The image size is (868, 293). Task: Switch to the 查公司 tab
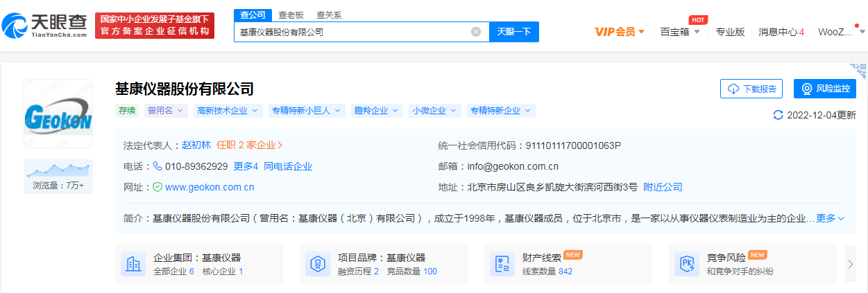(252, 15)
